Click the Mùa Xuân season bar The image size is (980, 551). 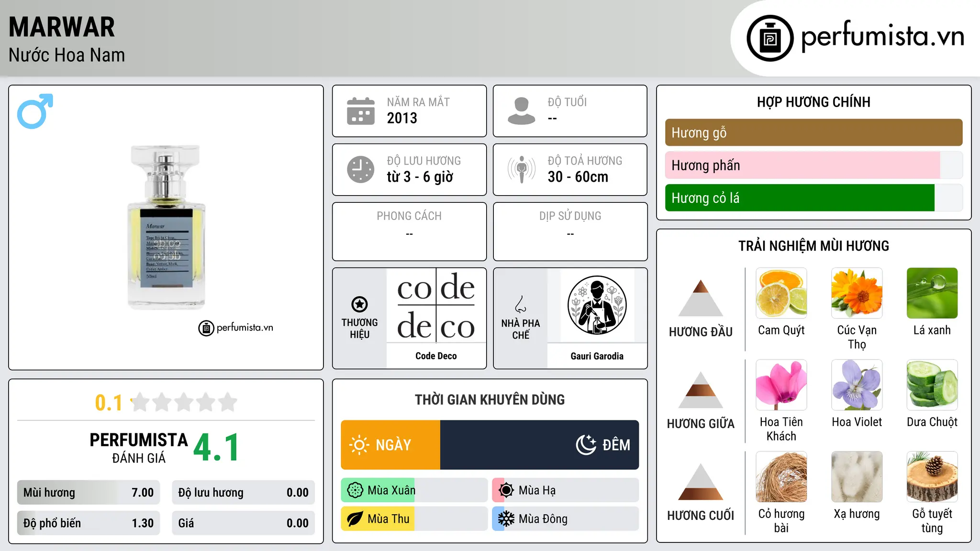(x=414, y=490)
